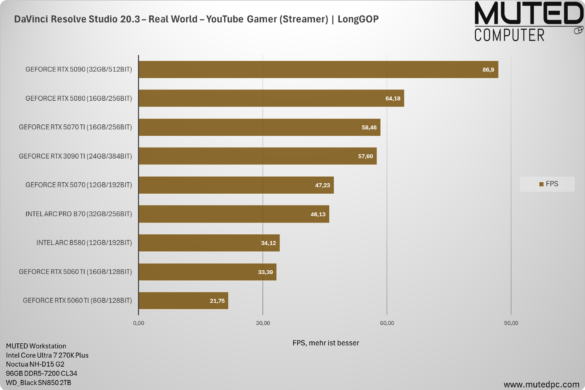585x390 pixels.
Task: Click the "96GB DDR5-7200 CL34" text
Action: click(41, 373)
